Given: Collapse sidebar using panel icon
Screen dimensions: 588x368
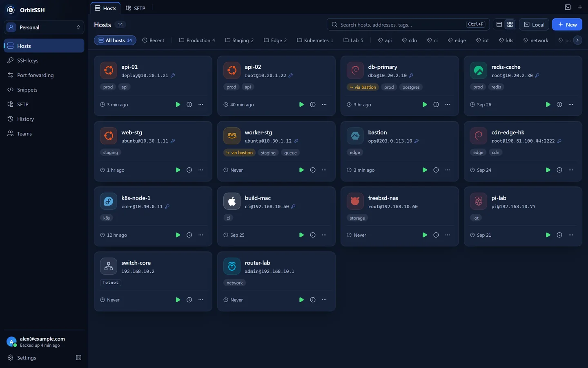Looking at the screenshot, I should pyautogui.click(x=79, y=358).
